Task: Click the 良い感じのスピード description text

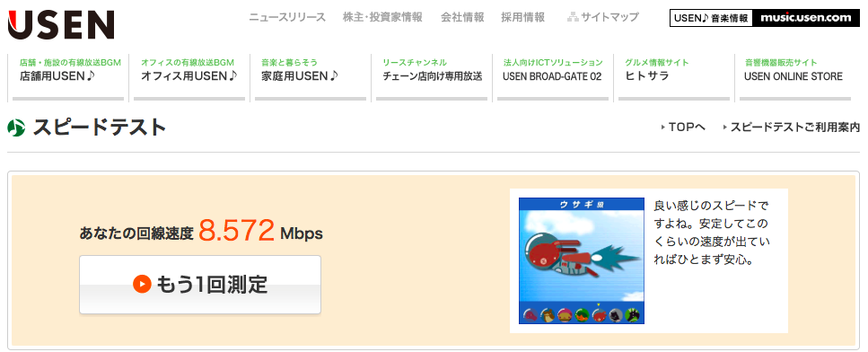Action: 711,233
